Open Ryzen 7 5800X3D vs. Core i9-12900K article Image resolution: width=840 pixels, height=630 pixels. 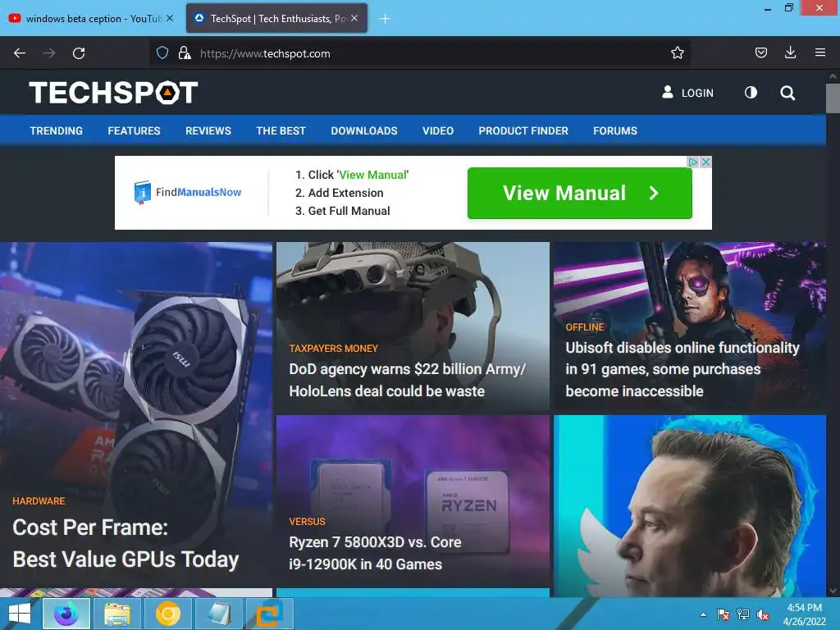coord(375,553)
